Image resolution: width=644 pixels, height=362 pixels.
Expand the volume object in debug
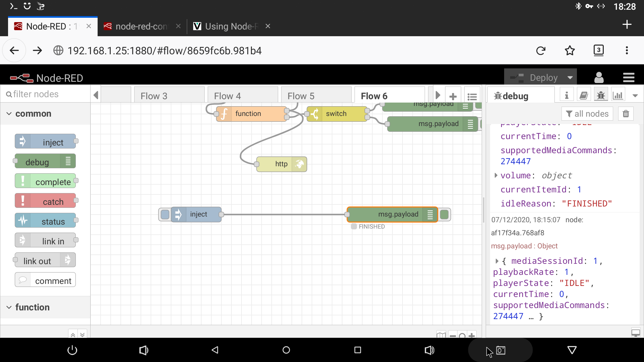pyautogui.click(x=496, y=175)
